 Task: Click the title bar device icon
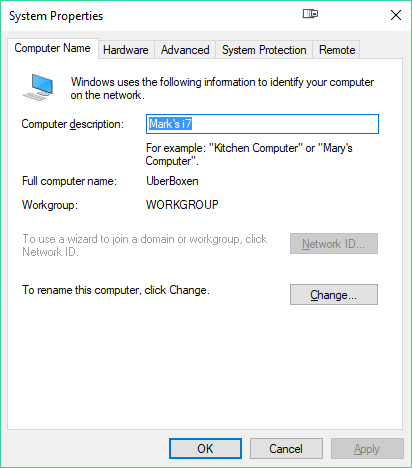[310, 14]
